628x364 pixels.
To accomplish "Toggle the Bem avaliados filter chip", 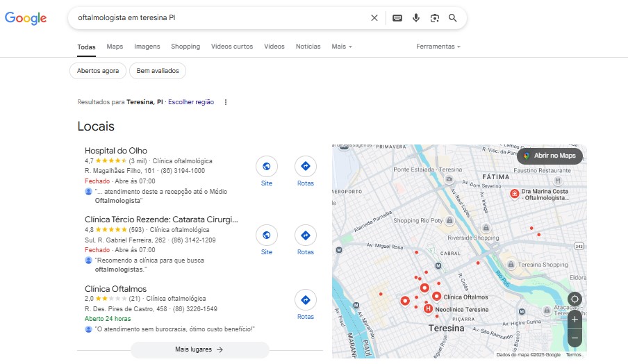I will click(158, 70).
